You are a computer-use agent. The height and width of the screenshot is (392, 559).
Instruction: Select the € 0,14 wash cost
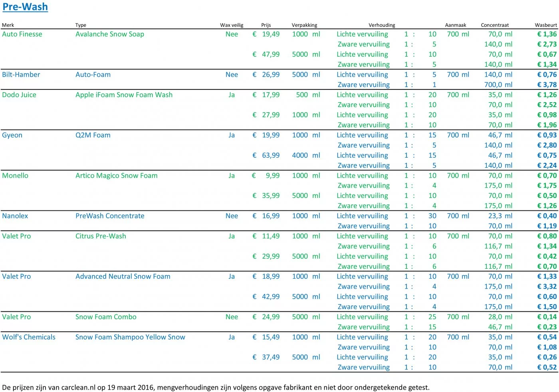547,317
